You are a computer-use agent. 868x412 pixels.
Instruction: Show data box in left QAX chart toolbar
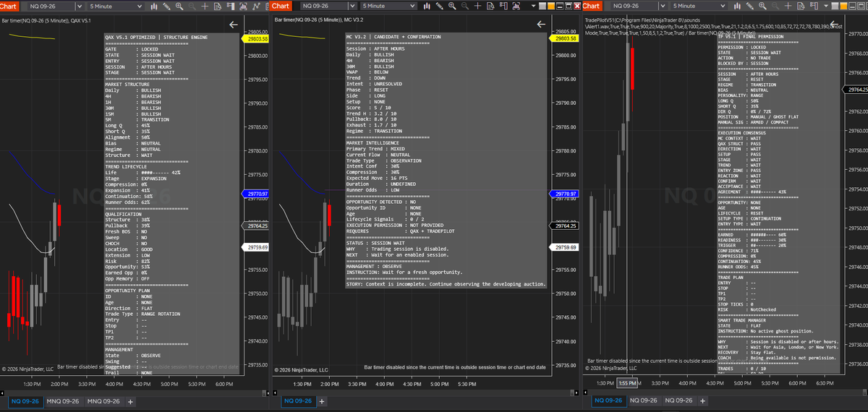pos(218,7)
